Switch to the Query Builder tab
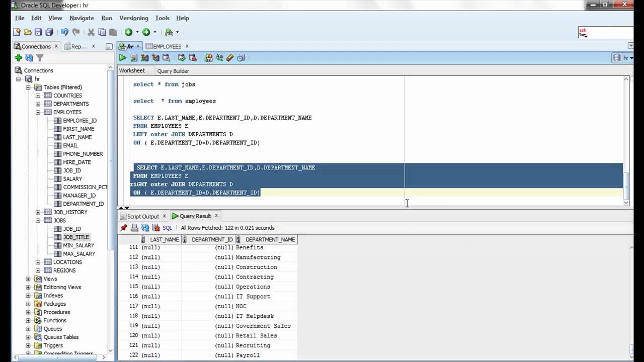Image resolution: width=644 pixels, height=362 pixels. tap(173, 71)
